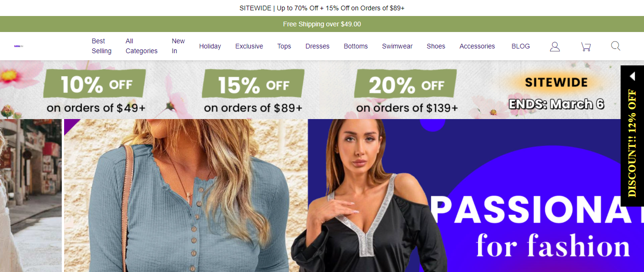Open the Holiday category
The image size is (644, 272).
[x=210, y=46]
